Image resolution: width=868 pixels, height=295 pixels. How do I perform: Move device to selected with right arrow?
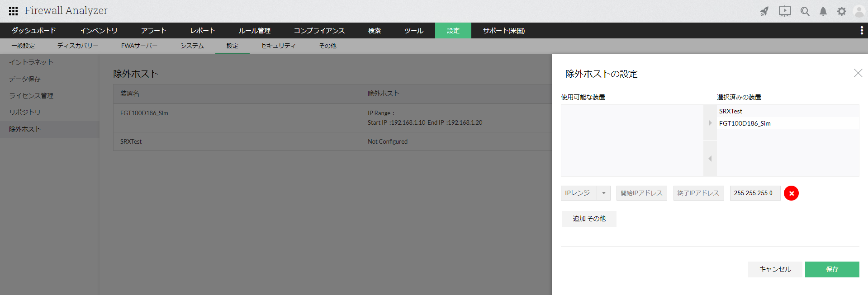pyautogui.click(x=710, y=123)
